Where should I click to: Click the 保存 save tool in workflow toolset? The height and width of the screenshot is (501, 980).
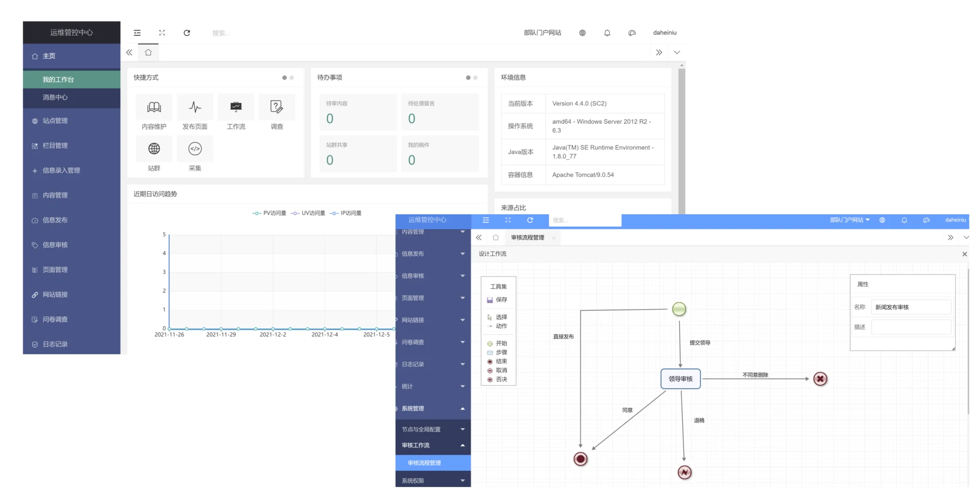[497, 300]
